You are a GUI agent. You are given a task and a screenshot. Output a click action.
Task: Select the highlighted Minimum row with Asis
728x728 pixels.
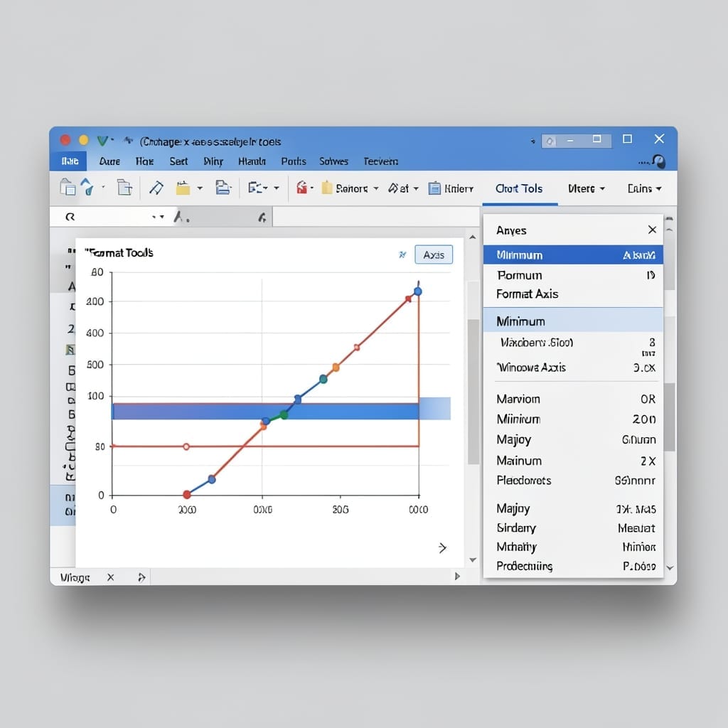573,255
